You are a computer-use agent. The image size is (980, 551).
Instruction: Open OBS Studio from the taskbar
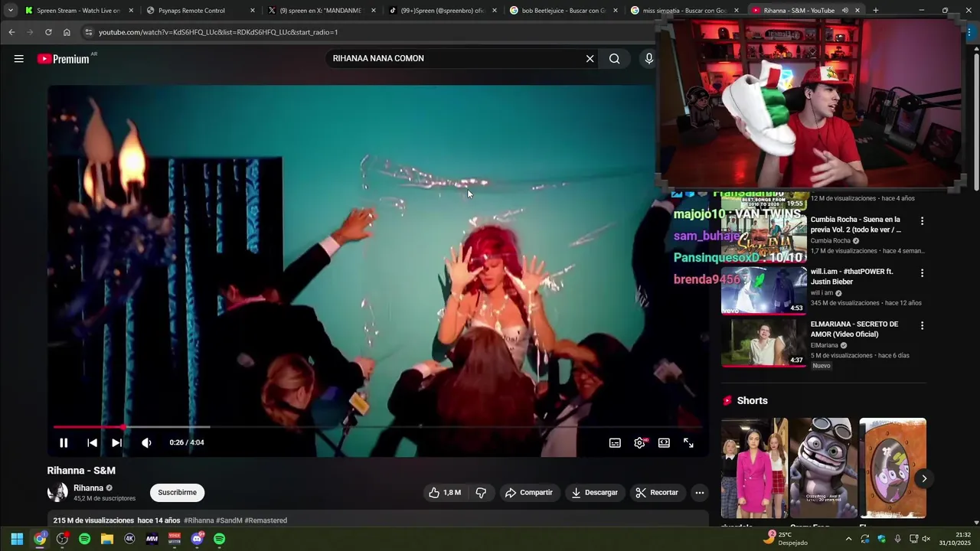[x=62, y=539]
